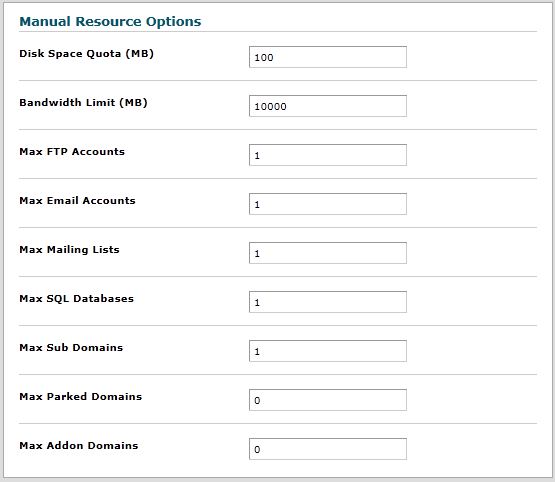Select the Max FTP Accounts label
555x482 pixels.
[x=72, y=151]
